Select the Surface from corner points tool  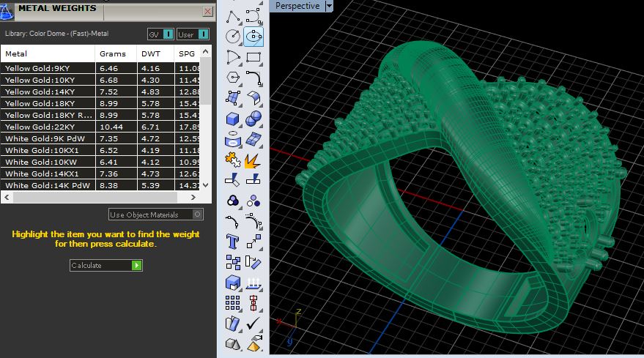(x=233, y=98)
